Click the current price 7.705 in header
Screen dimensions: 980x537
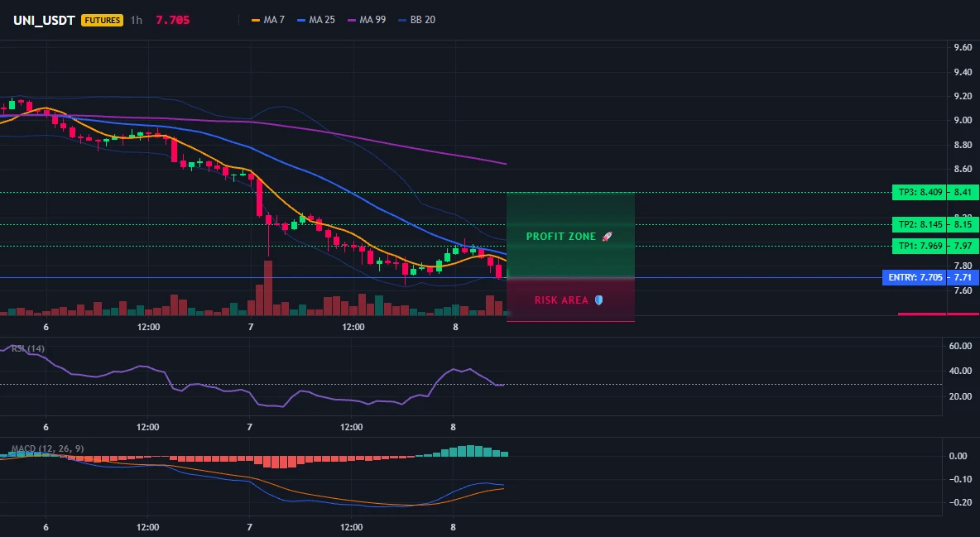[x=172, y=20]
